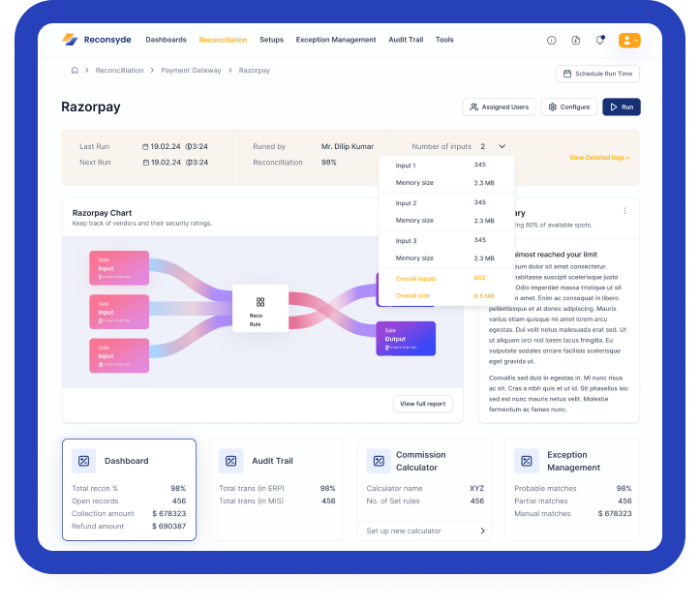Image resolution: width=700 pixels, height=607 pixels.
Task: Select Input 1 row in dropdown
Action: (x=446, y=166)
